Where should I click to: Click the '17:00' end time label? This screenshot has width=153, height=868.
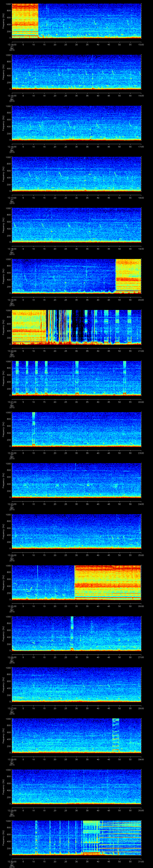[x=141, y=147]
